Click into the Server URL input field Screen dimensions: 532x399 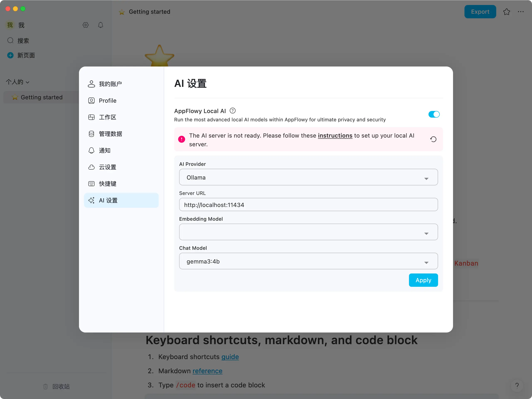point(308,205)
